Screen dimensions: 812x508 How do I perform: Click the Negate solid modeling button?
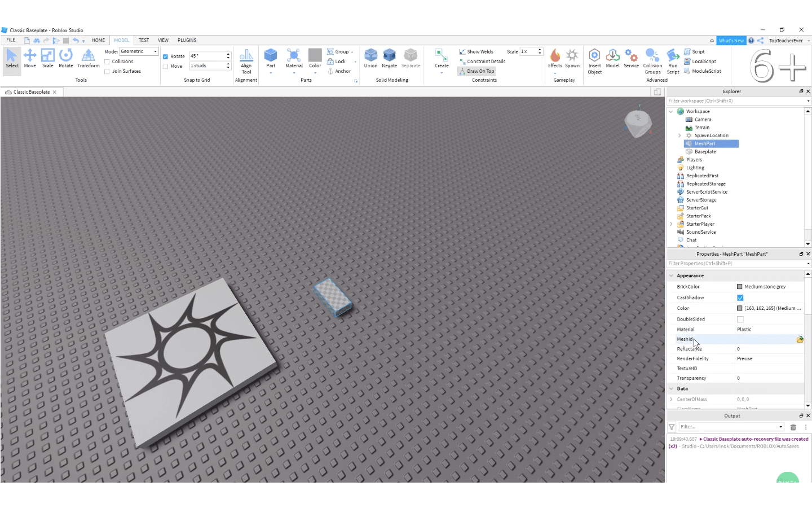tap(390, 59)
